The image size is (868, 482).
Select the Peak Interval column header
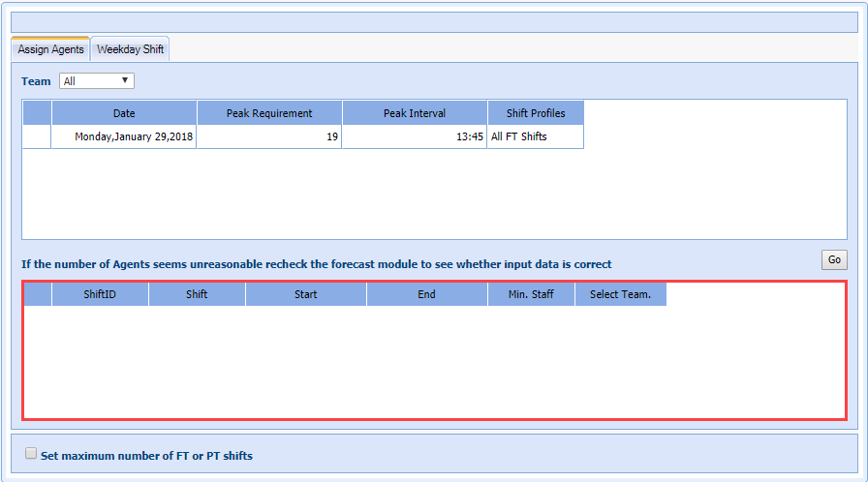click(x=414, y=113)
